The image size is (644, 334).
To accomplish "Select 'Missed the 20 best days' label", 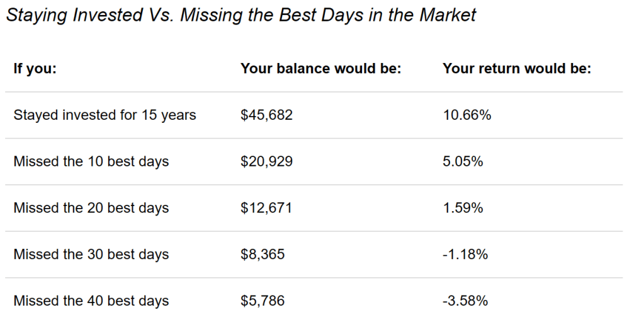I will click(x=91, y=208).
